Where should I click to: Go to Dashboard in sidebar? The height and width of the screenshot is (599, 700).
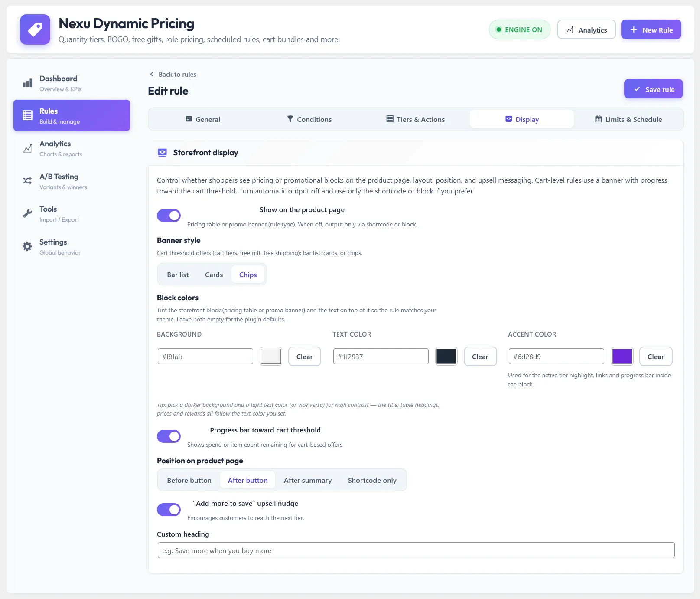[x=72, y=83]
